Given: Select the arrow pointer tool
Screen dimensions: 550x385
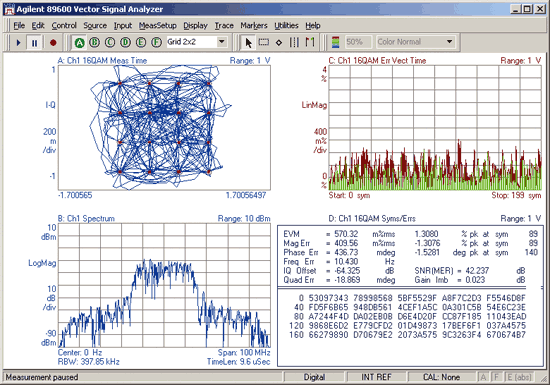Looking at the screenshot, I should [248, 43].
